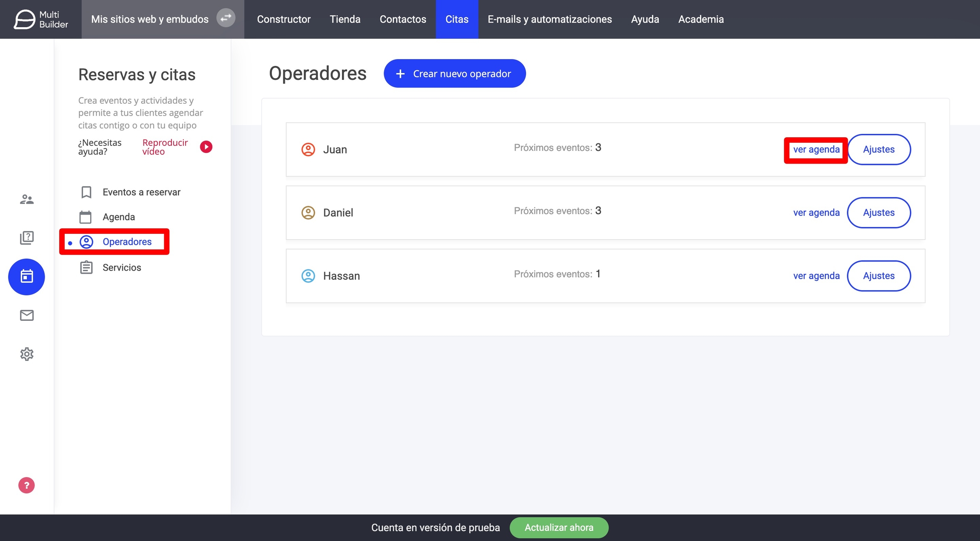Click the MultiBuilder logo icon
980x541 pixels.
pyautogui.click(x=24, y=19)
